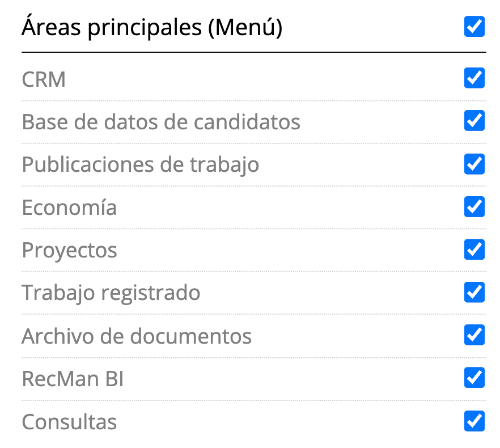Click the CRM label text
The width and height of the screenshot is (500, 448).
[x=44, y=79]
